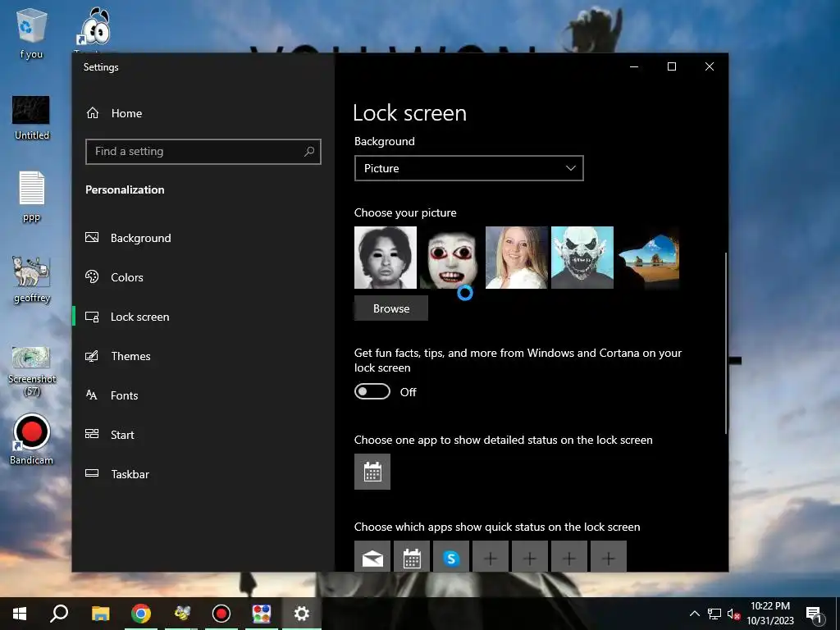Add app in first plus quick status slot

pyautogui.click(x=491, y=558)
